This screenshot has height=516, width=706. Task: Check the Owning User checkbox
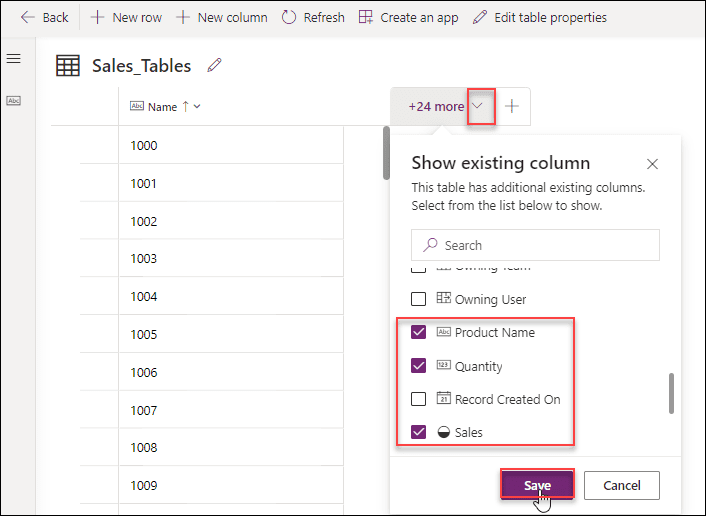(419, 299)
